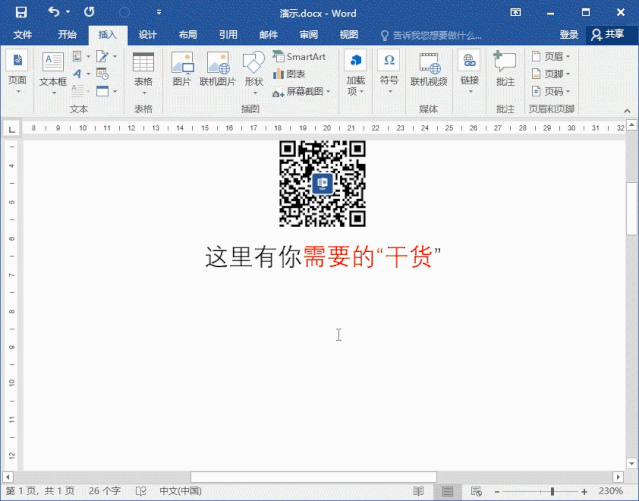
Task: Insert a 图表 chart
Action: click(289, 74)
